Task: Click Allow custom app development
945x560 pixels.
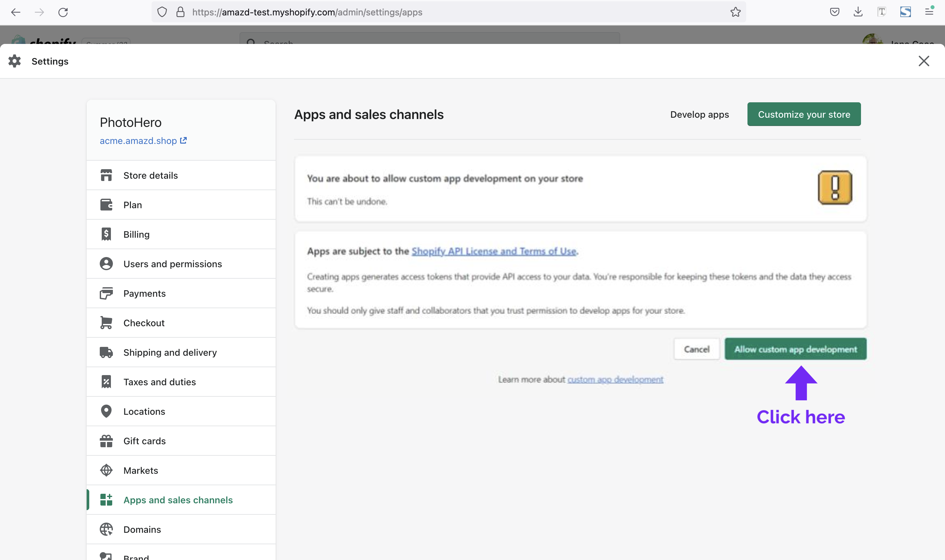Action: (795, 349)
